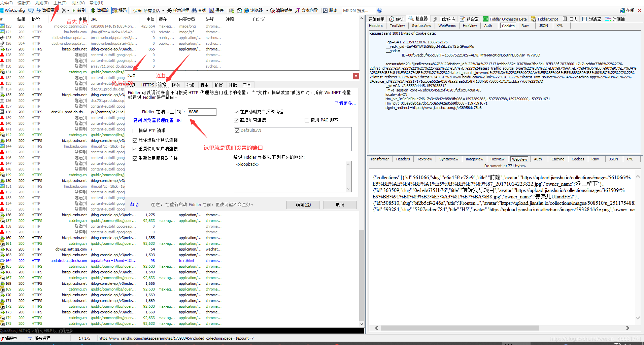Enable the Capture FTP requests checkbox
Image resolution: width=644 pixels, height=345 pixels.
(135, 131)
